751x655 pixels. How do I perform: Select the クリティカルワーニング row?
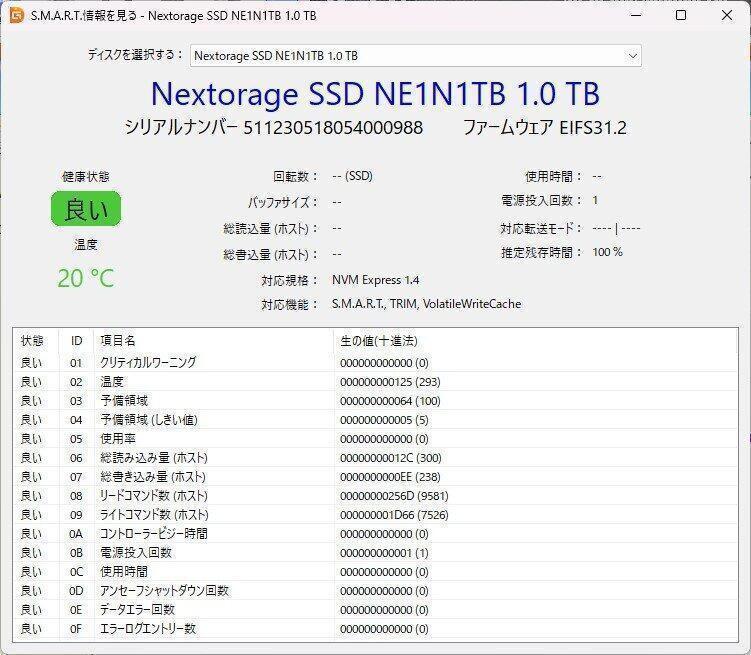[376, 362]
